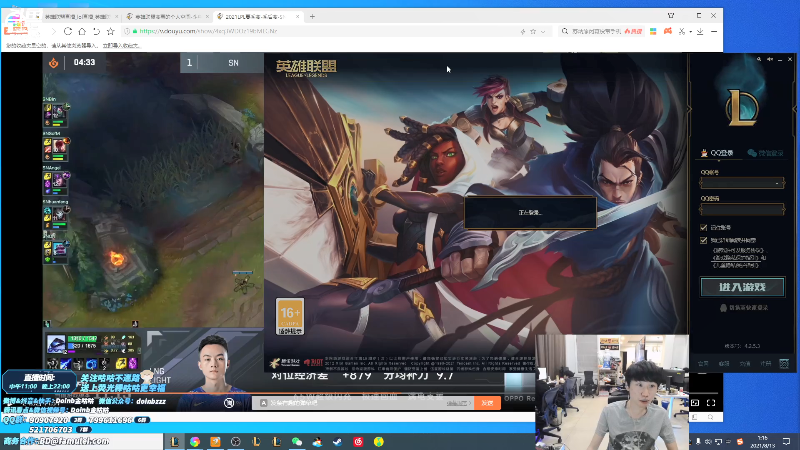Toggle the video player fullscreen icon
The height and width of the screenshot is (450, 800).
pyautogui.click(x=711, y=403)
